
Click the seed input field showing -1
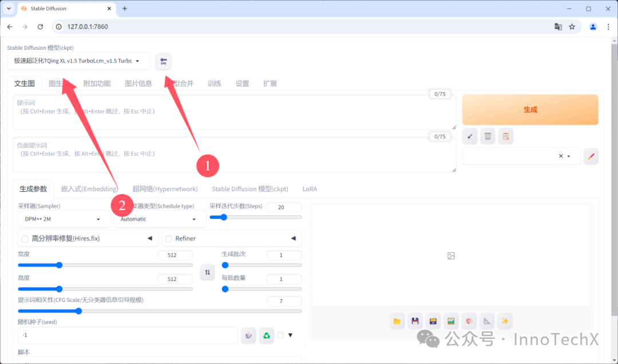[128, 335]
